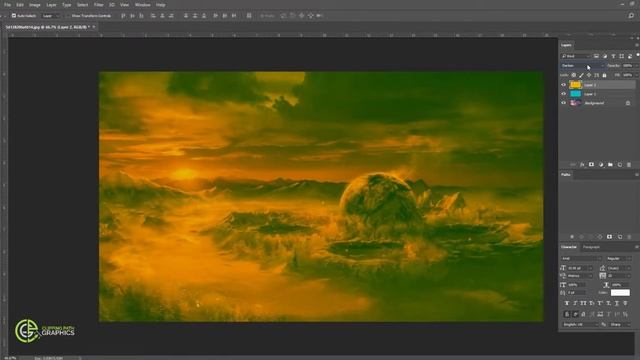This screenshot has width=640, height=360.
Task: Switch to the Paths panel tab
Action: point(566,175)
